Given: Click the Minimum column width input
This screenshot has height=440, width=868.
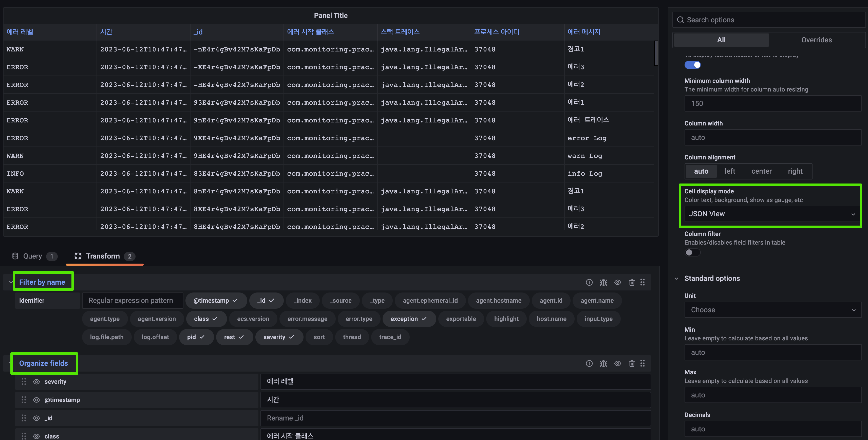Looking at the screenshot, I should (772, 103).
